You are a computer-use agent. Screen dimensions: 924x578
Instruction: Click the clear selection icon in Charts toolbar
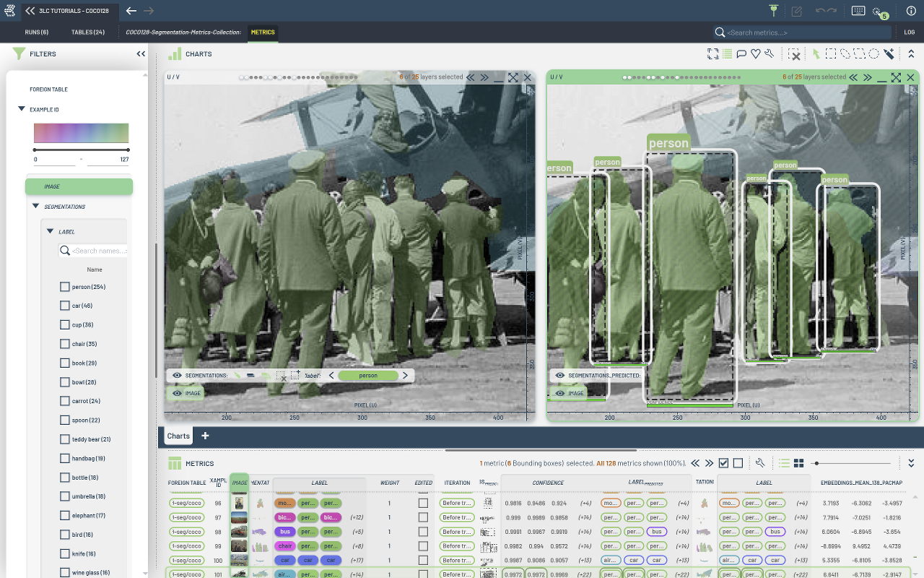[x=793, y=54]
